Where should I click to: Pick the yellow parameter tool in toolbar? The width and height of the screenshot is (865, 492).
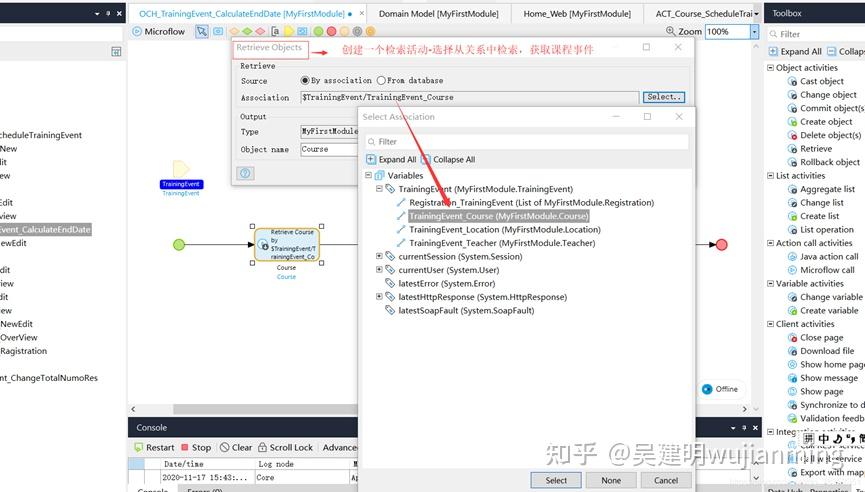pyautogui.click(x=289, y=31)
